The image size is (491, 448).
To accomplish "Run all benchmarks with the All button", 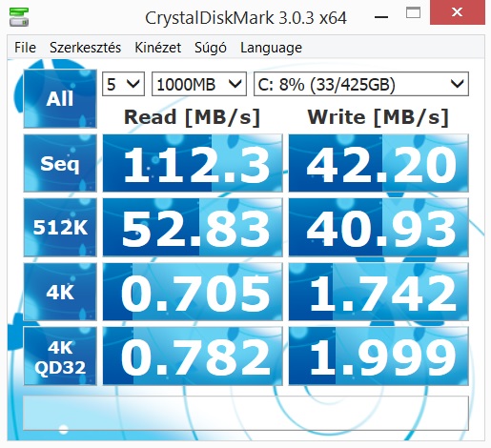I will [x=60, y=98].
